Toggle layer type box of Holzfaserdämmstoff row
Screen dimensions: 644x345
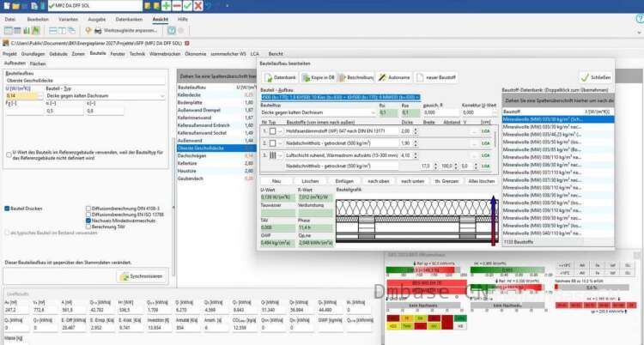tap(273, 131)
